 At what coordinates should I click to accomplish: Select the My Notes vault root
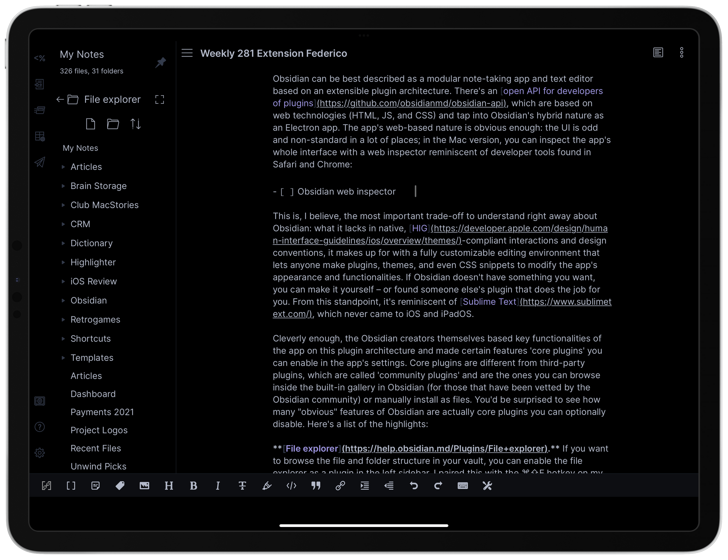tap(80, 148)
